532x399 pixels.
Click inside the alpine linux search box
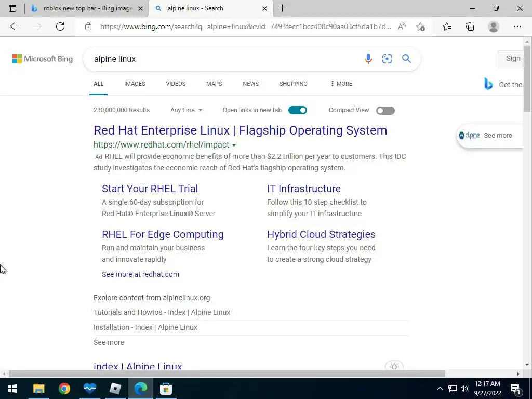pyautogui.click(x=224, y=59)
